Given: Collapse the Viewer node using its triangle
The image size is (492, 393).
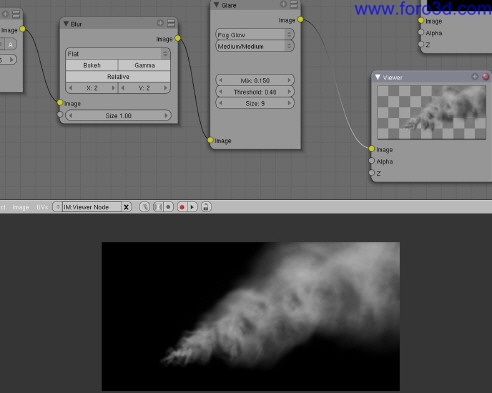Looking at the screenshot, I should point(378,77).
